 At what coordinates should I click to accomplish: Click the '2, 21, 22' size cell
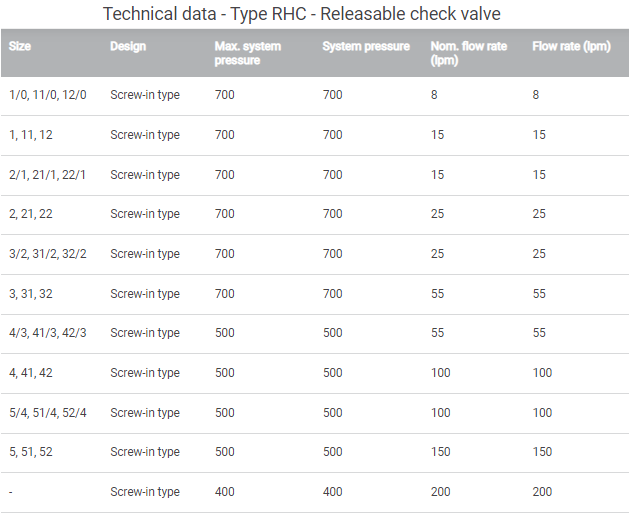point(31,214)
